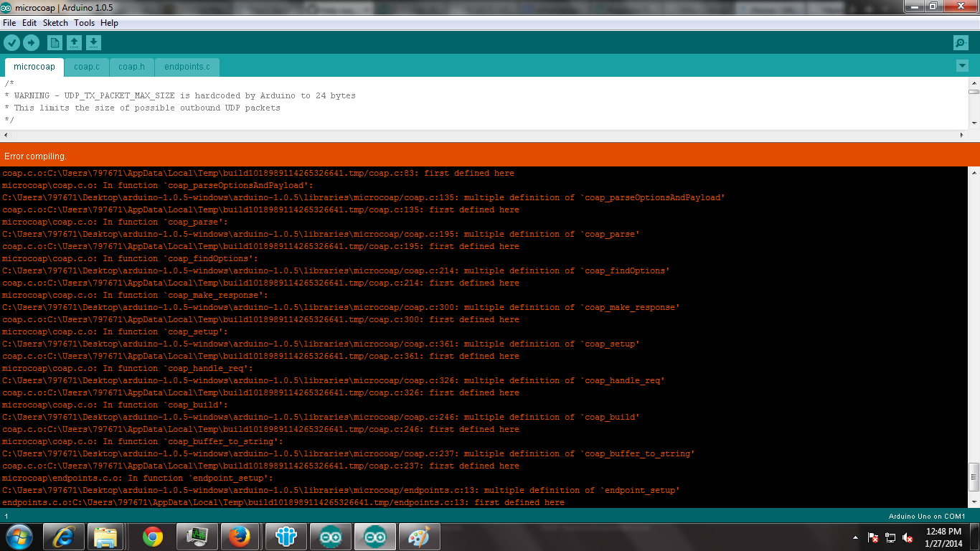Image resolution: width=980 pixels, height=551 pixels.
Task: Click the Action Center flag tray icon
Action: click(873, 537)
